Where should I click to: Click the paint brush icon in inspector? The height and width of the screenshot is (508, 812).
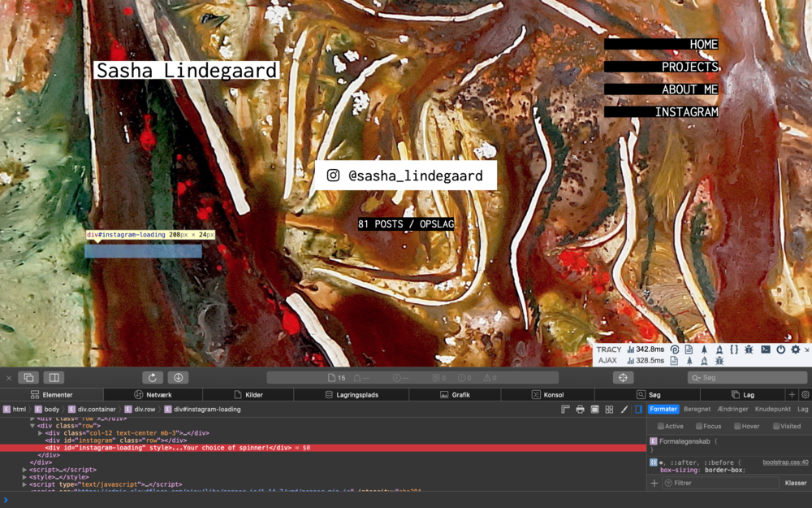click(x=624, y=409)
